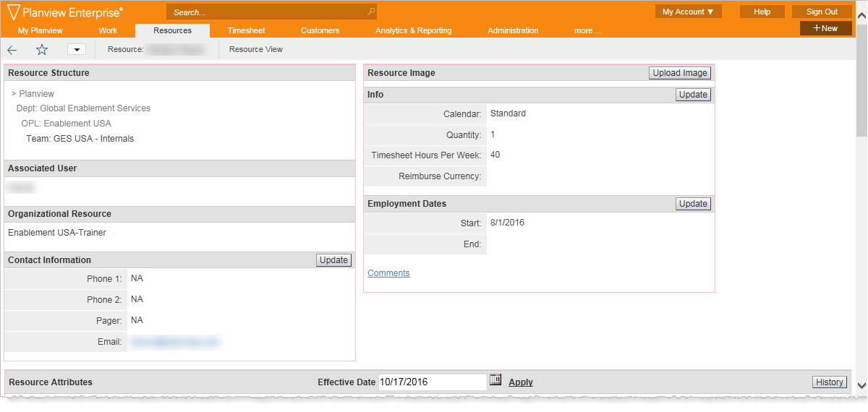Open the Timesheet tab
868x412 pixels.
(246, 30)
